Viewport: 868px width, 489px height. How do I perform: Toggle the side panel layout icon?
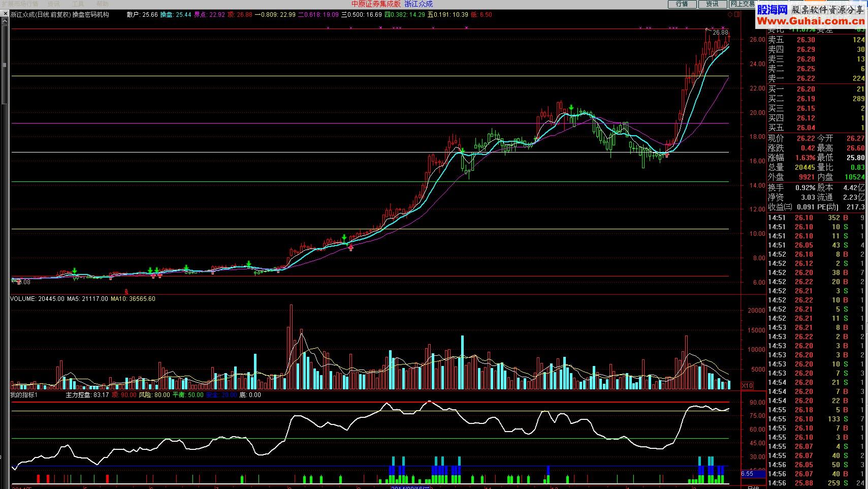click(737, 14)
